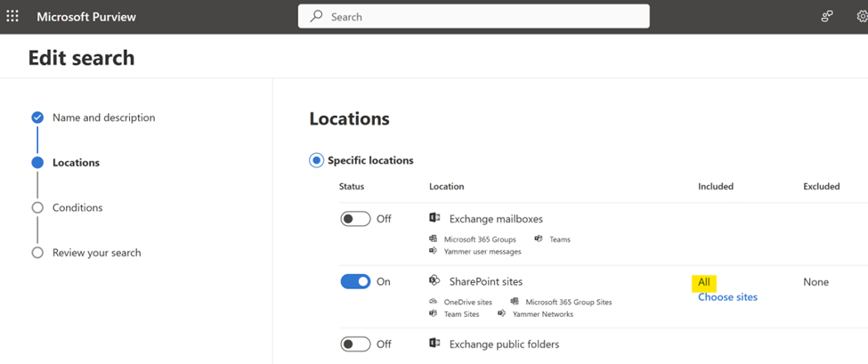
Task: Open the Conditions step
Action: coord(77,207)
